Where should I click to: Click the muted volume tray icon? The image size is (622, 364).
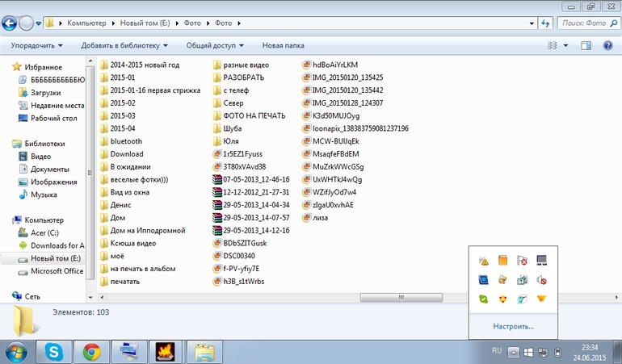(x=541, y=280)
